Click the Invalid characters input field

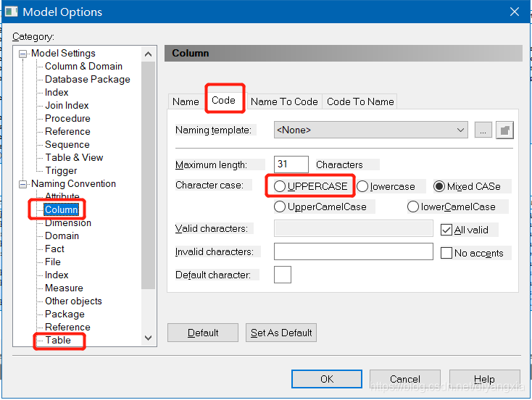354,251
